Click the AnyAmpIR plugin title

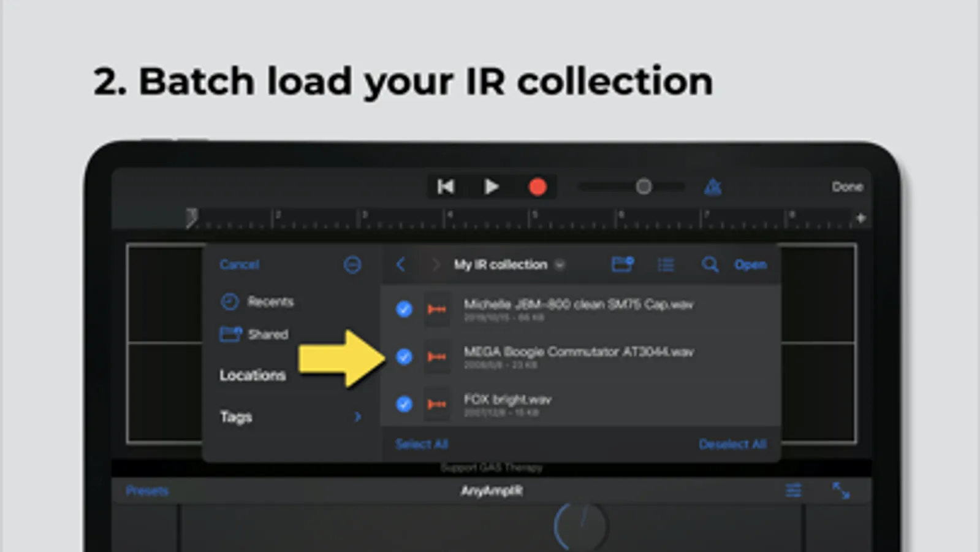click(x=492, y=491)
